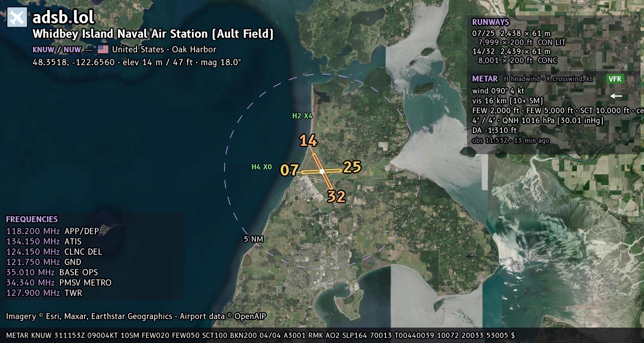Select the 121.750 MHz GND frequency

[x=44, y=262]
